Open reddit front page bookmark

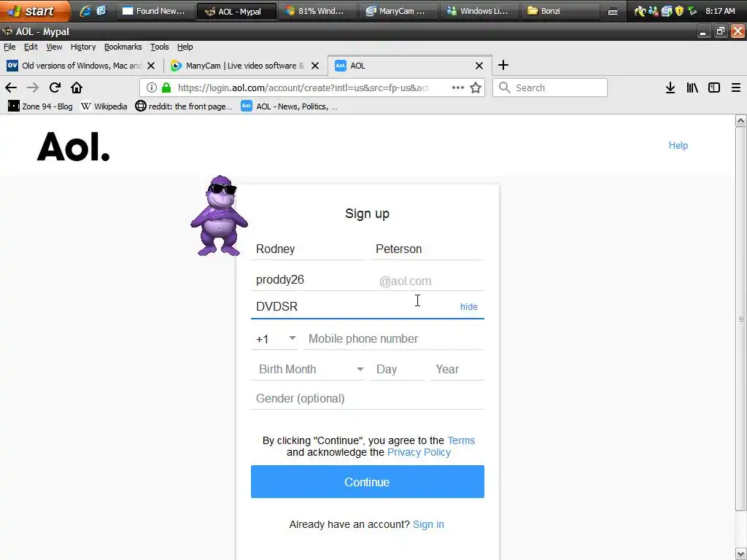(184, 106)
